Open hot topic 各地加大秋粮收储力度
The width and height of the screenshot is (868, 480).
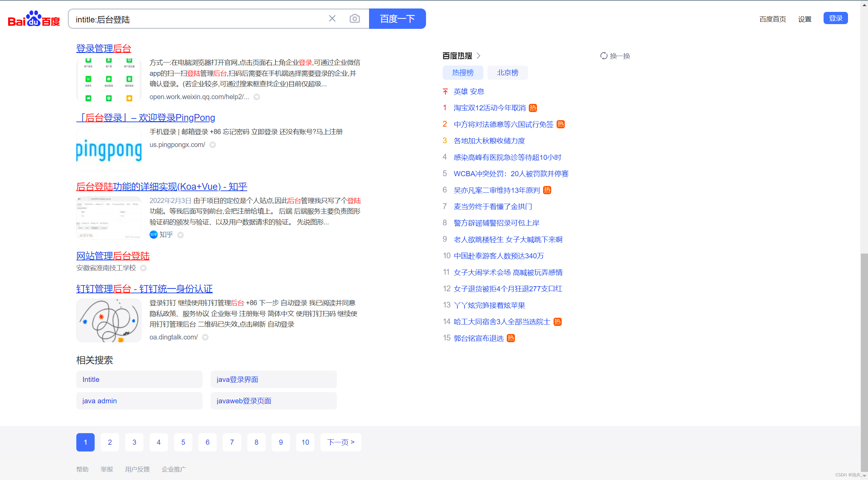pyautogui.click(x=489, y=141)
